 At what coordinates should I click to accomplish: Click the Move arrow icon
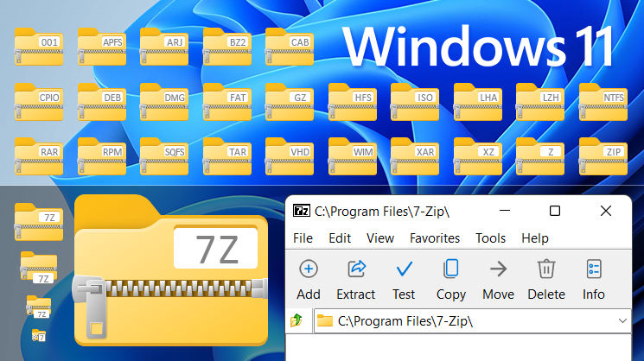pos(498,269)
